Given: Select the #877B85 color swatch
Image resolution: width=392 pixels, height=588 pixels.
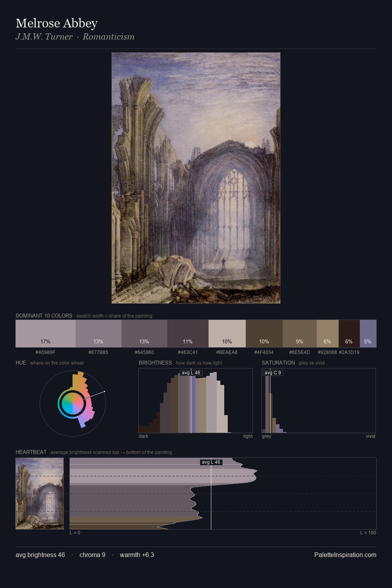Looking at the screenshot, I should coord(98,334).
